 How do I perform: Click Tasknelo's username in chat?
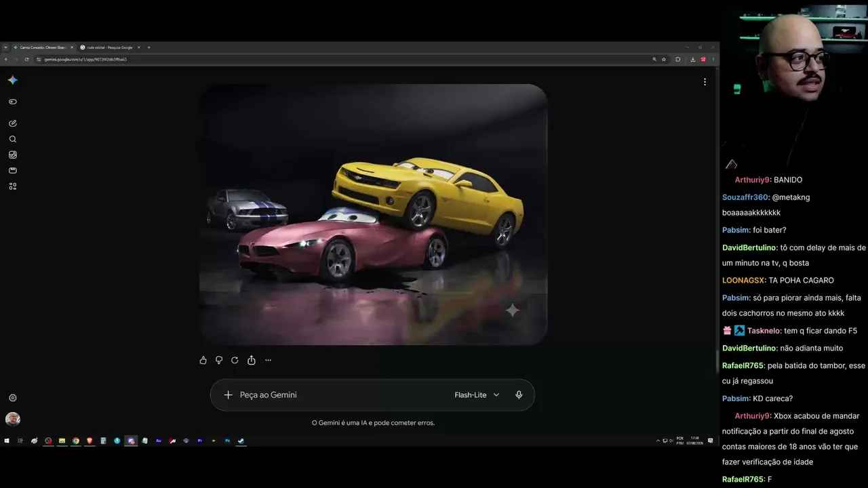point(764,331)
